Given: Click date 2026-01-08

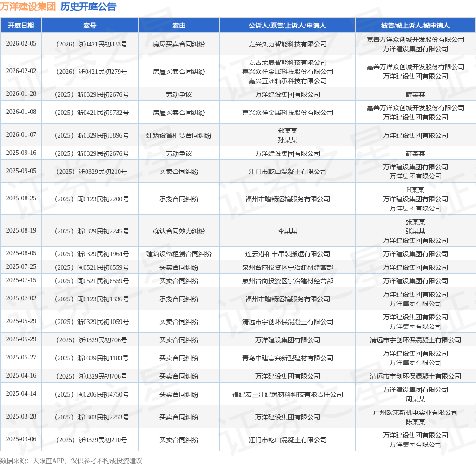Looking at the screenshot, I should [21, 112].
